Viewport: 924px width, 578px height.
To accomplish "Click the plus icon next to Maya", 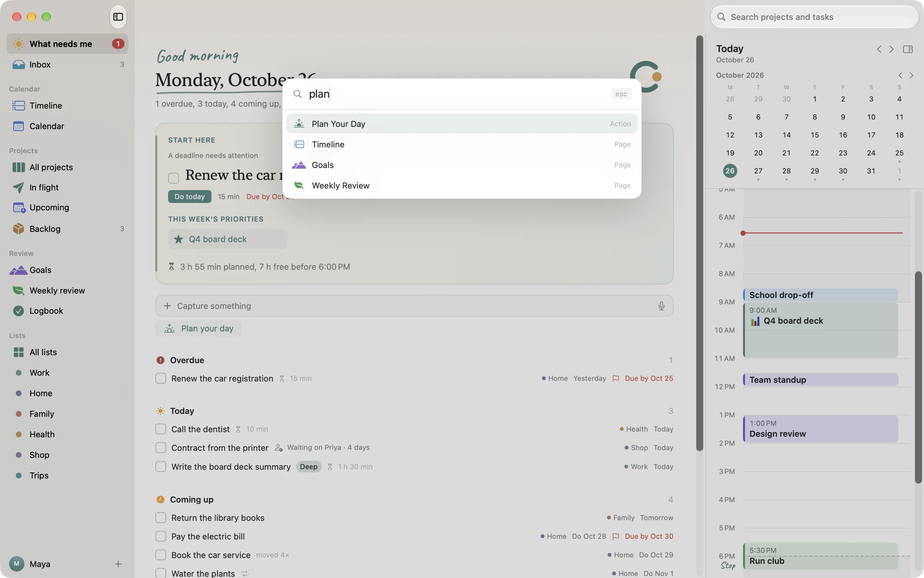I will click(x=118, y=564).
